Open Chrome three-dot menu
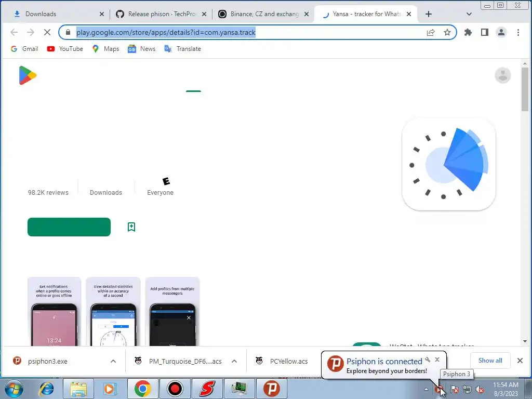 tap(518, 32)
